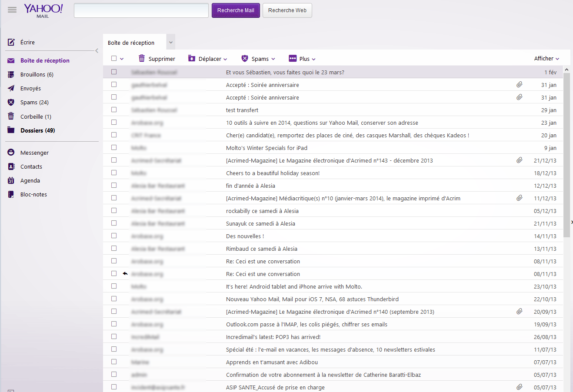
Task: Click the Brouillons drafts icon
Action: pyautogui.click(x=11, y=74)
